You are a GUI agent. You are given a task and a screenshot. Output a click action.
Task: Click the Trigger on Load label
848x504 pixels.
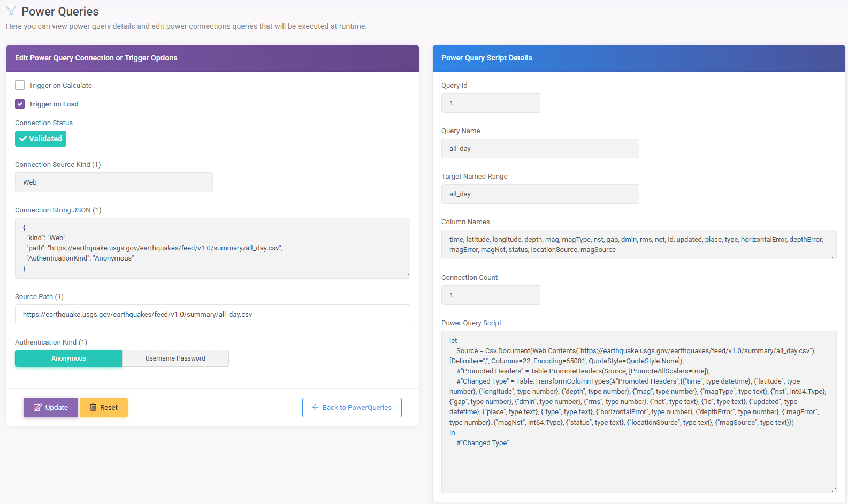pyautogui.click(x=54, y=104)
